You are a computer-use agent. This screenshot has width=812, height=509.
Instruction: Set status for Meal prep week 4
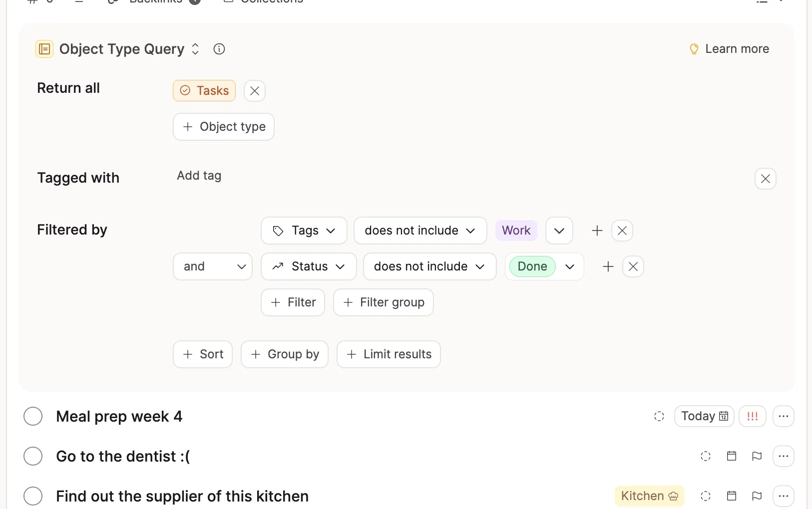659,416
